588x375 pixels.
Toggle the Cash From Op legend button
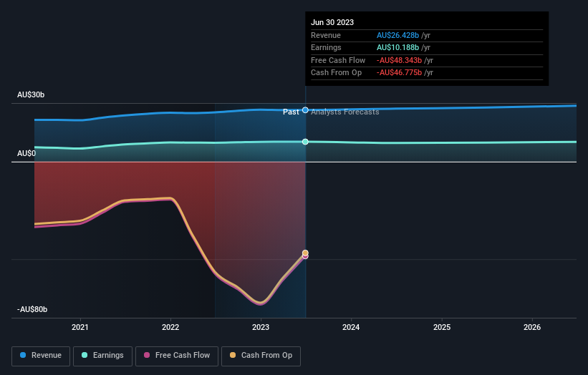[x=261, y=356]
